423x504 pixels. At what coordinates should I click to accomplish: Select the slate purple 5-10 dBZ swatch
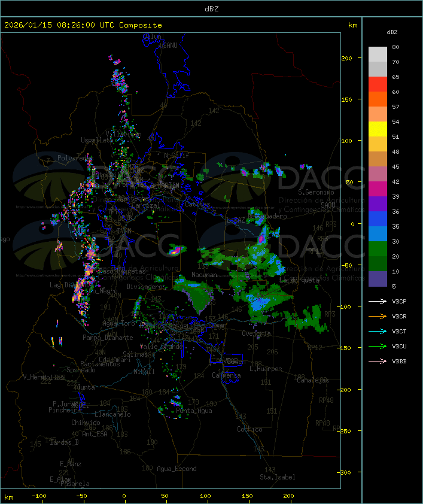[x=378, y=279]
